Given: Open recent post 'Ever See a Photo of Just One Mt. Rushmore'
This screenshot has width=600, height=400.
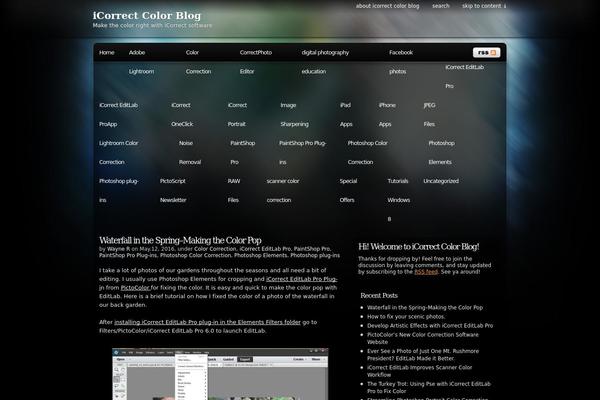Looking at the screenshot, I should pos(423,355).
